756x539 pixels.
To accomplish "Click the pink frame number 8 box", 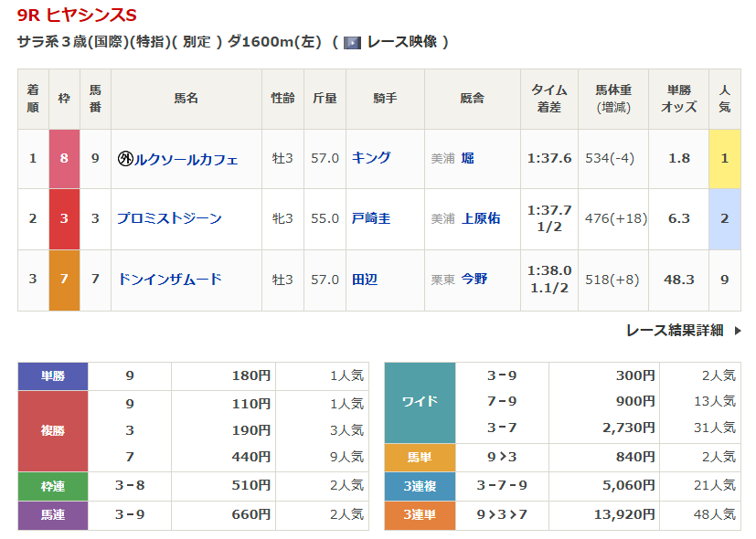I will [64, 158].
